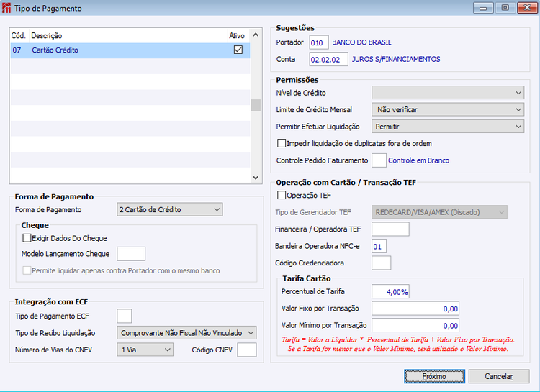Click the Cancelar button
Screen dimensions: 540x392
coord(499,376)
